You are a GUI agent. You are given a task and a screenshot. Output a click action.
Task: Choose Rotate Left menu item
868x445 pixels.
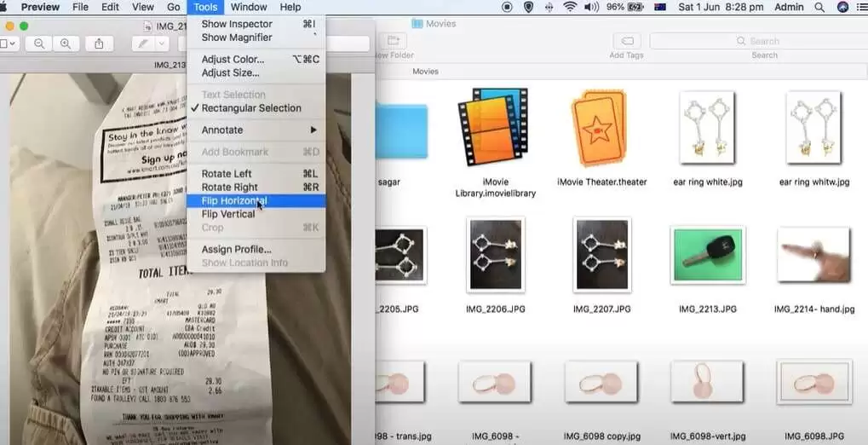227,174
